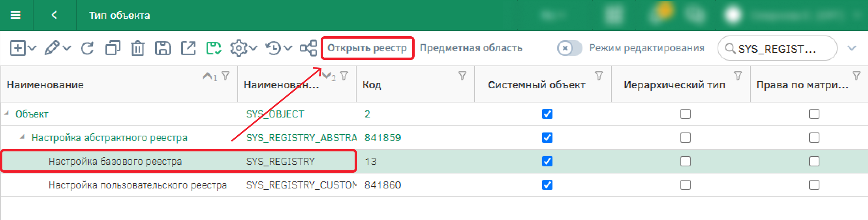Check Иерархический тип for Объект row

[x=685, y=114]
